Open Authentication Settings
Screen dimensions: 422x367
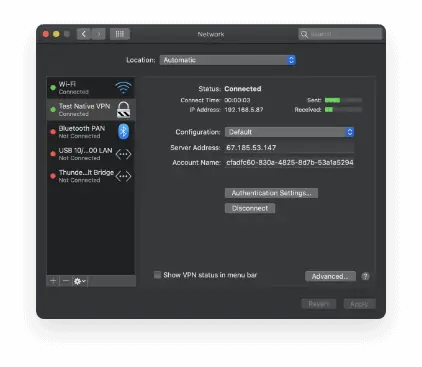tap(271, 193)
